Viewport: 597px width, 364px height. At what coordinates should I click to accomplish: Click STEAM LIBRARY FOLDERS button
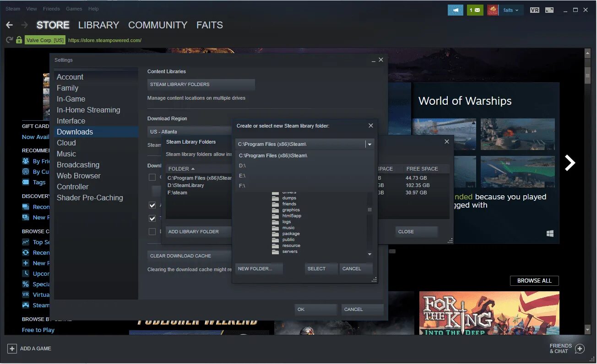(x=201, y=85)
